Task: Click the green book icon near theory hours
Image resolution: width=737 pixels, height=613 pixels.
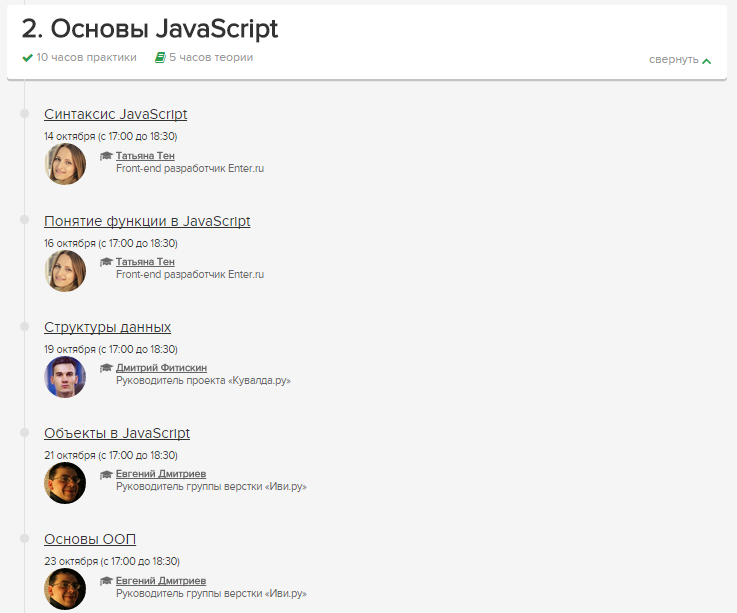Action: pyautogui.click(x=160, y=58)
